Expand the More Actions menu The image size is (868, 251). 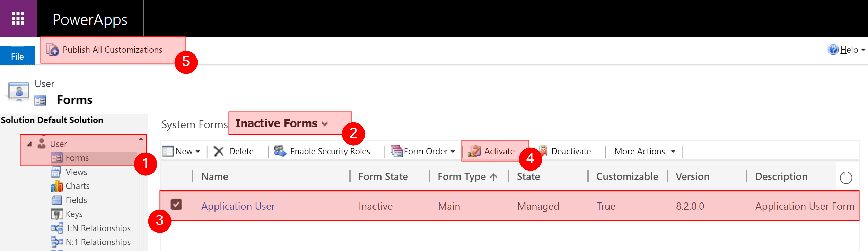[x=673, y=152]
